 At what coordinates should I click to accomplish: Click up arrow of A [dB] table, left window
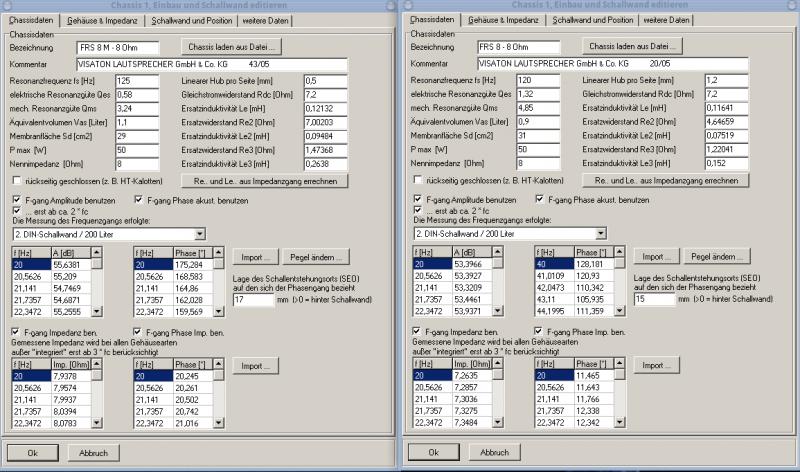(x=96, y=252)
